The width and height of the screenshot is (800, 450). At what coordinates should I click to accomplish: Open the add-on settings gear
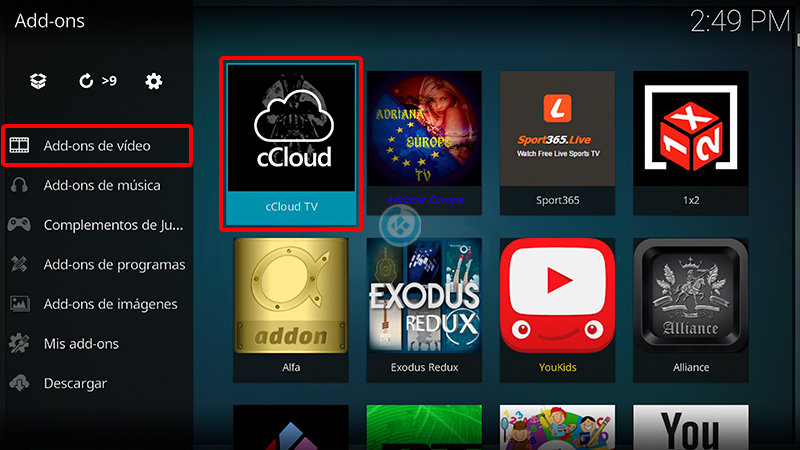click(154, 81)
